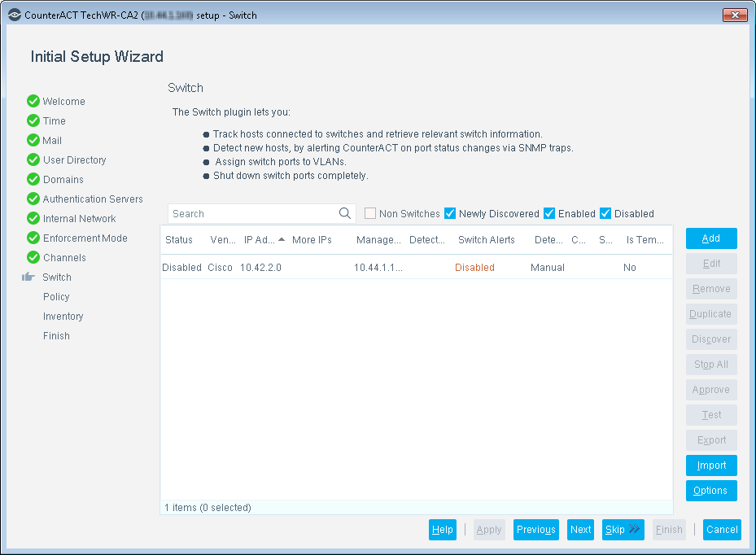Screen dimensions: 756x555
Task: Click the orange Disabled switch alerts cell
Action: pos(474,267)
